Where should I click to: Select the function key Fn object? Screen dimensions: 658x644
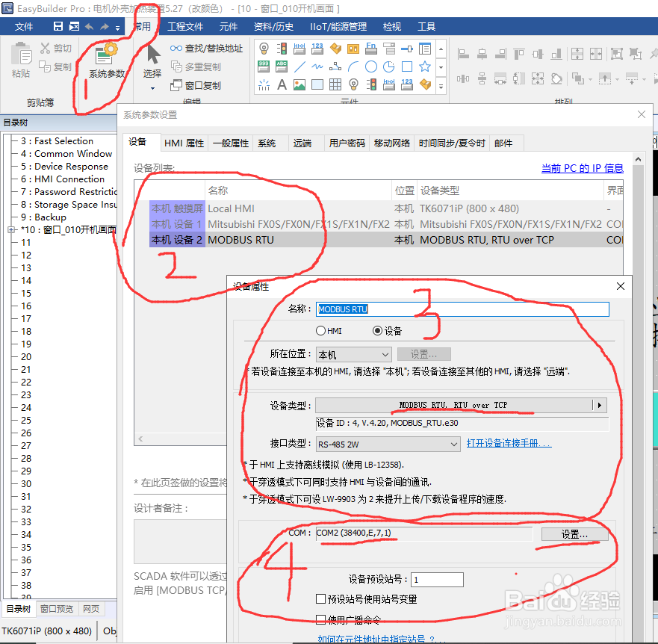tap(371, 49)
